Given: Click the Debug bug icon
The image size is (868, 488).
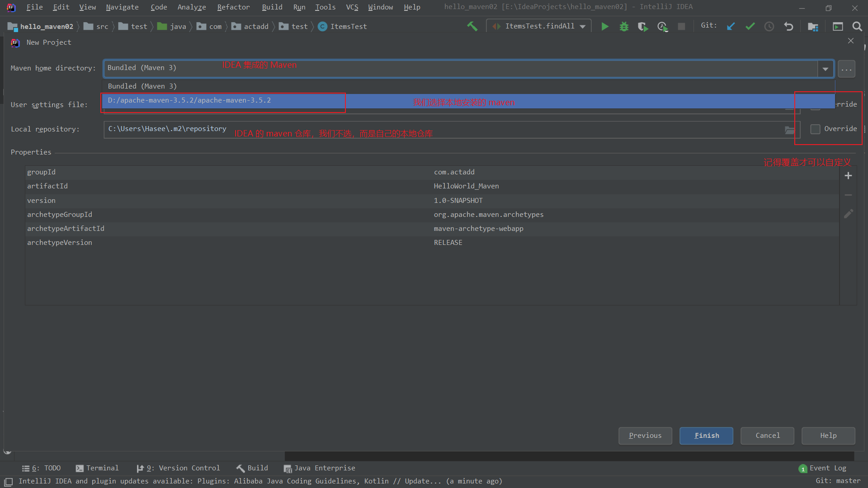Looking at the screenshot, I should click(x=624, y=27).
